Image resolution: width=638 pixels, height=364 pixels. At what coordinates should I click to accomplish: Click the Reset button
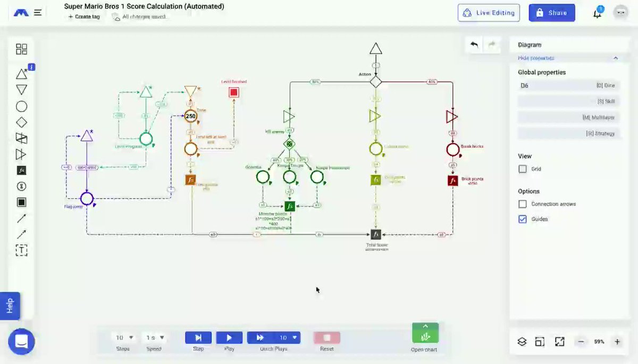click(x=327, y=337)
